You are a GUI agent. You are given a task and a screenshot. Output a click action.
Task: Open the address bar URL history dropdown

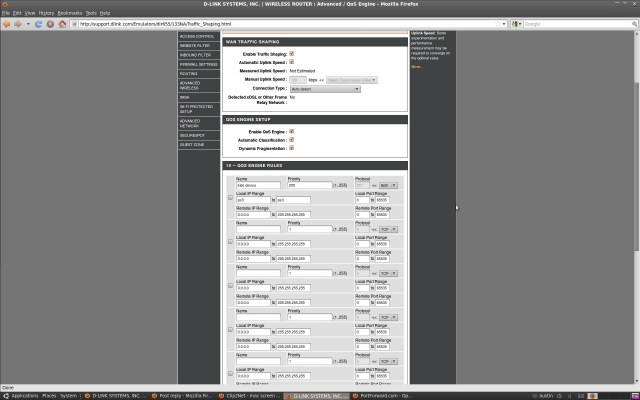coord(504,24)
